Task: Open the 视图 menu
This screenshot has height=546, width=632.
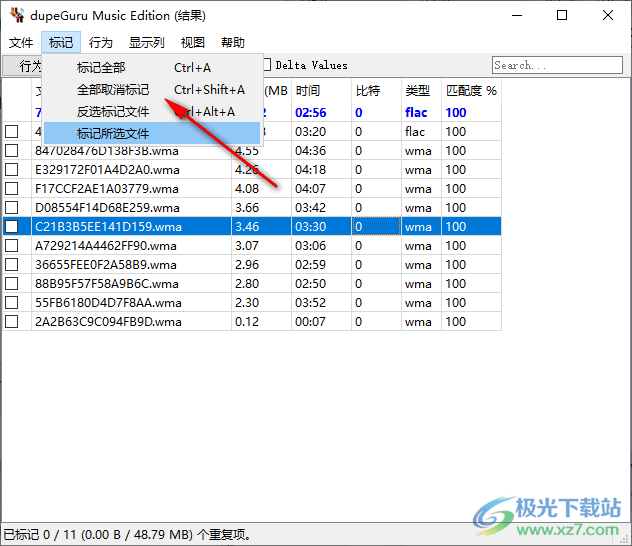Action: point(193,42)
